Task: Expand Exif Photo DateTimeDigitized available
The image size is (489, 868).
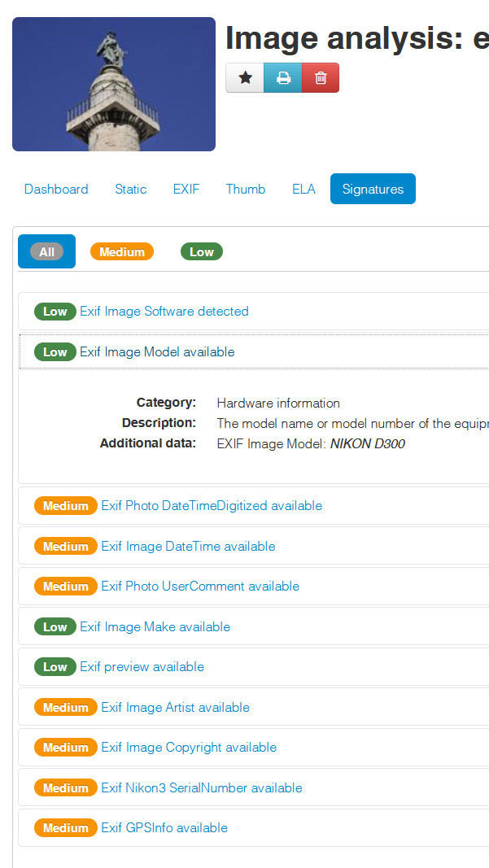Action: [212, 505]
